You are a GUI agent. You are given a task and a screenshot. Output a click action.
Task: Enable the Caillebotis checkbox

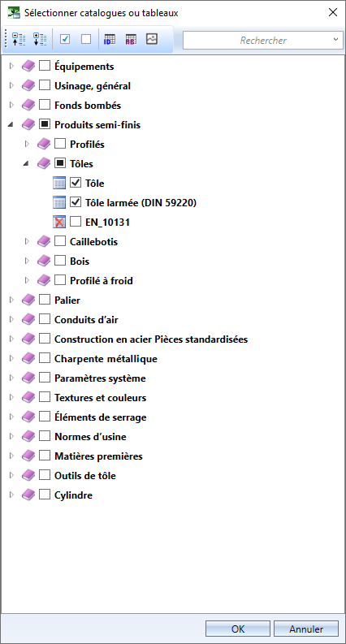[x=60, y=241]
